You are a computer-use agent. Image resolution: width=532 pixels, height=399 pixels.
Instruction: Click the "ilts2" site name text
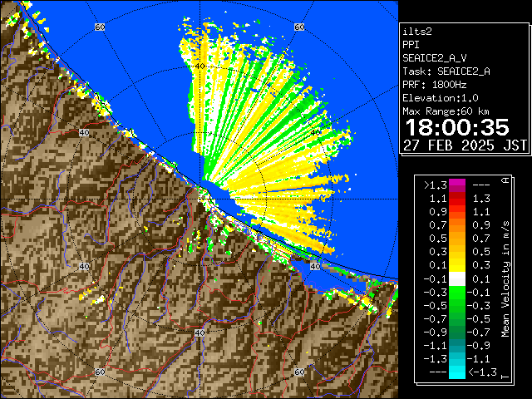417,32
